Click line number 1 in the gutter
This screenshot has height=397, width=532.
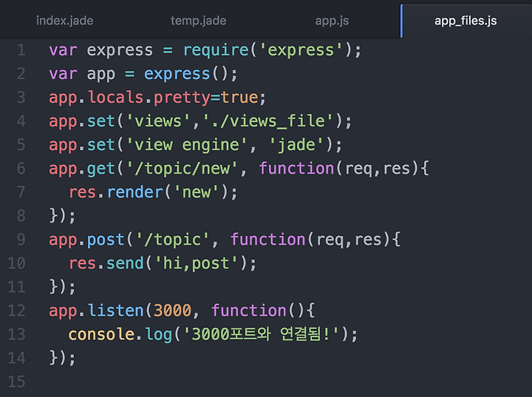coord(21,50)
